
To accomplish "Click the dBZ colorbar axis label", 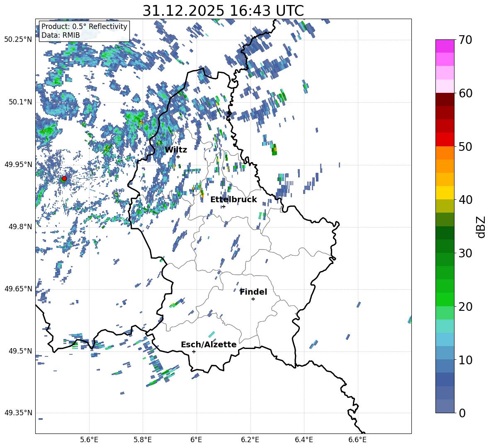I will [481, 227].
